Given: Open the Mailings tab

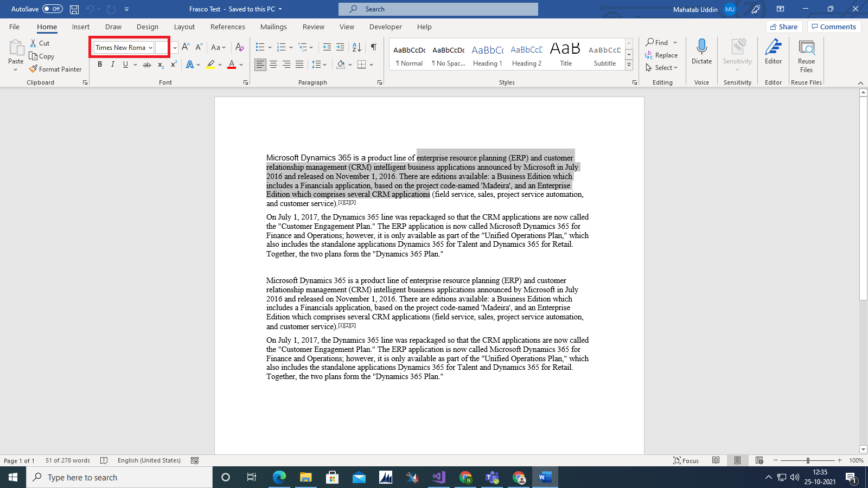Looking at the screenshot, I should coord(273,27).
